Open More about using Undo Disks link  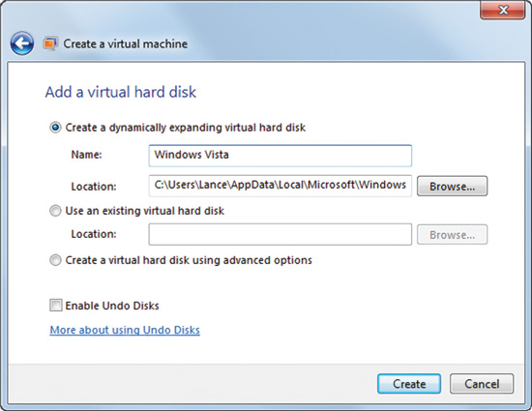[125, 330]
